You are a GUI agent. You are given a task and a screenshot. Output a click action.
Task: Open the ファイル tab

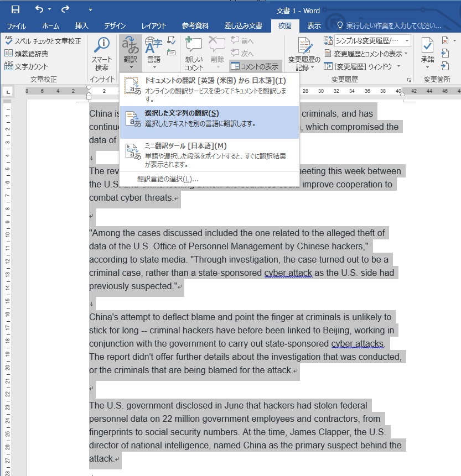16,26
